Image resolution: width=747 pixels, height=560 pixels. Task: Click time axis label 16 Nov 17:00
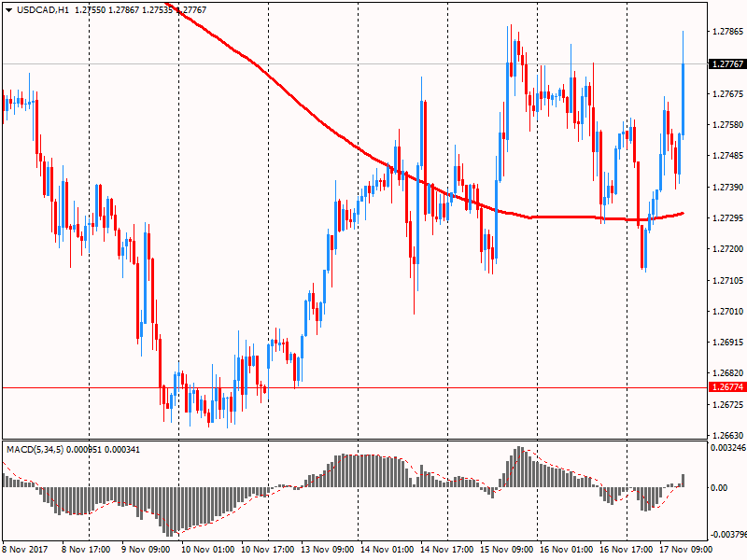click(626, 549)
